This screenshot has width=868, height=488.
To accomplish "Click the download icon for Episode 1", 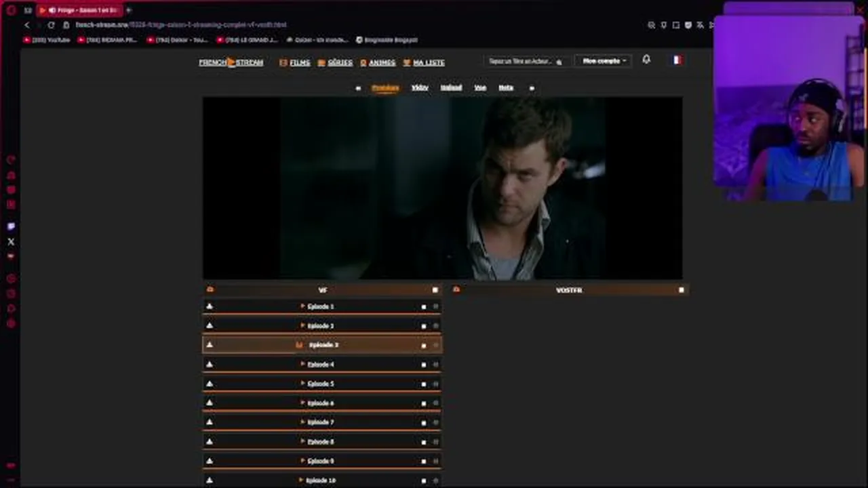I will [x=210, y=306].
